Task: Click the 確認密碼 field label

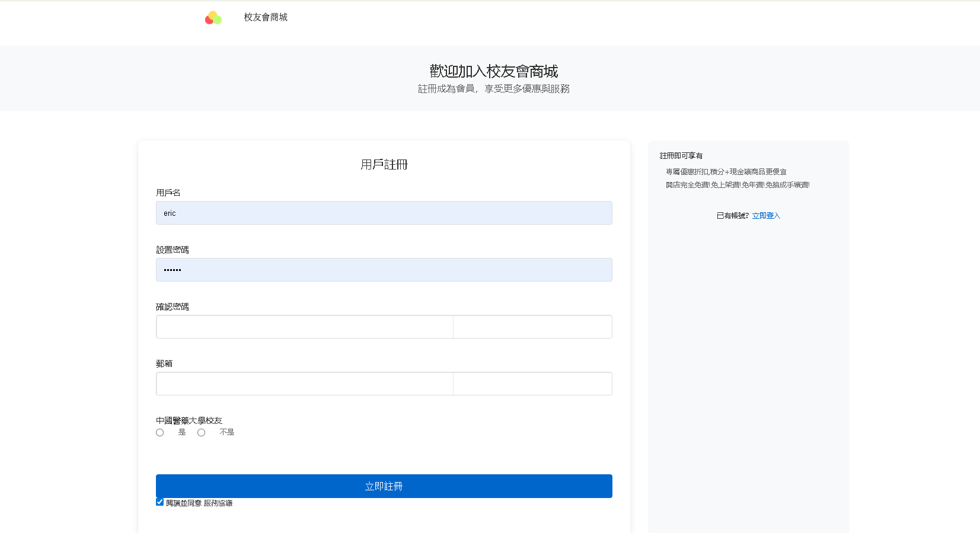Action: point(173,307)
